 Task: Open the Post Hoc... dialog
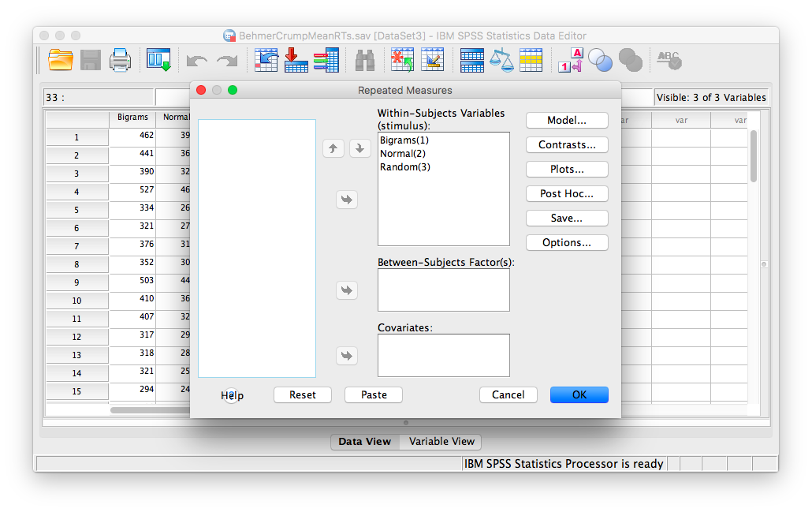(x=567, y=194)
